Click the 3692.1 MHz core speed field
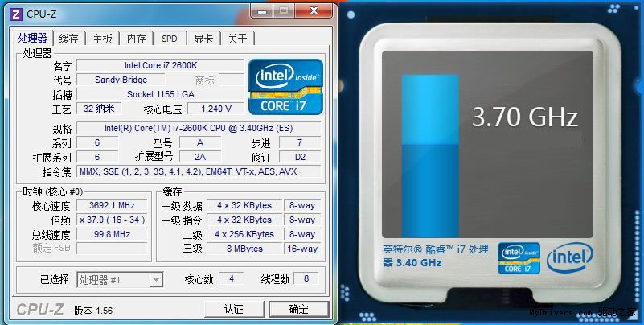This screenshot has width=644, height=325. (x=112, y=205)
